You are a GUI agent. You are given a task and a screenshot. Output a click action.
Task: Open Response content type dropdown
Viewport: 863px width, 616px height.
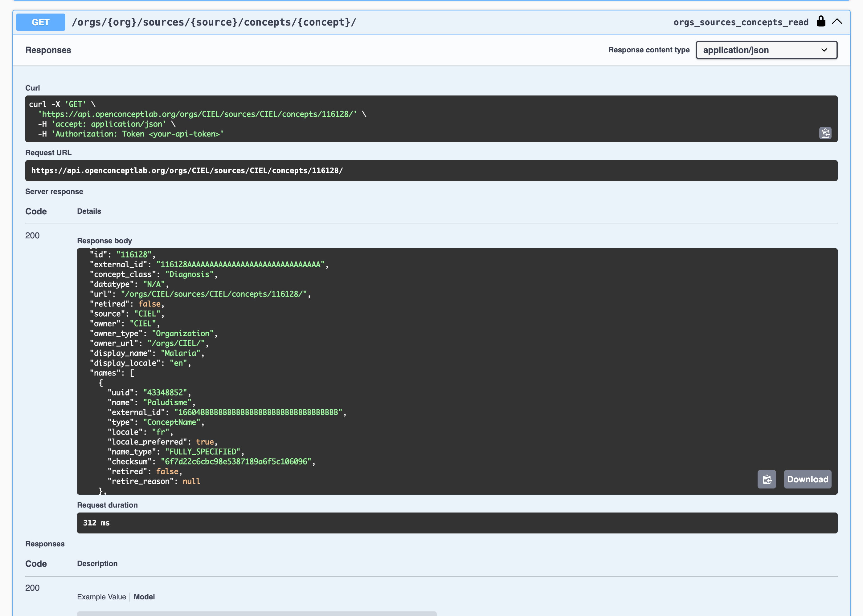coord(767,50)
